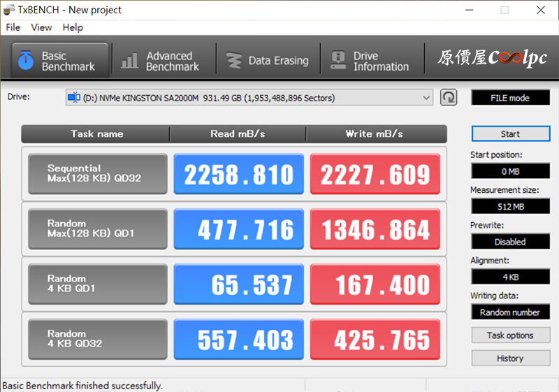Click the Data Erasing shredder icon
The width and height of the screenshot is (559, 392).
234,61
